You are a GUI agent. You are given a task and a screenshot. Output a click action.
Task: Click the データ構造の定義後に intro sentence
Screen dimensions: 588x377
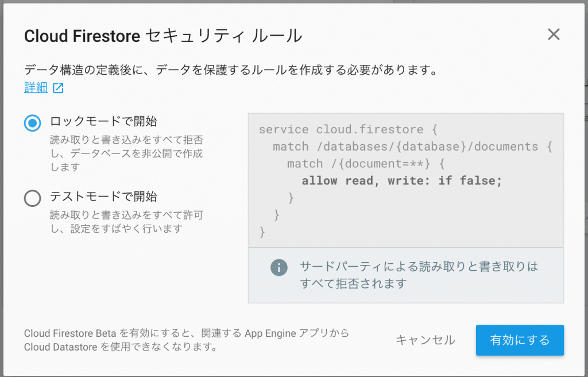click(231, 70)
